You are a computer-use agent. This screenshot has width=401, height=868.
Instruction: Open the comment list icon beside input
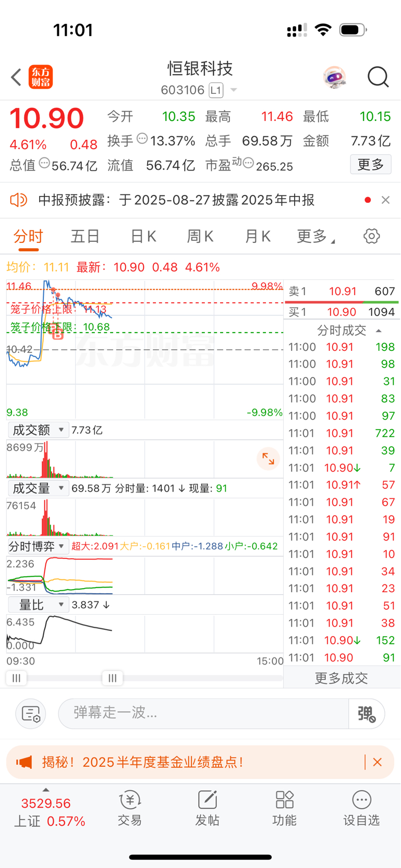coord(31,714)
